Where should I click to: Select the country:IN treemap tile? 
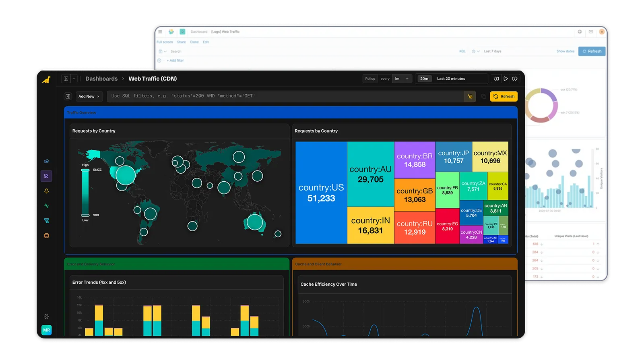[371, 225]
